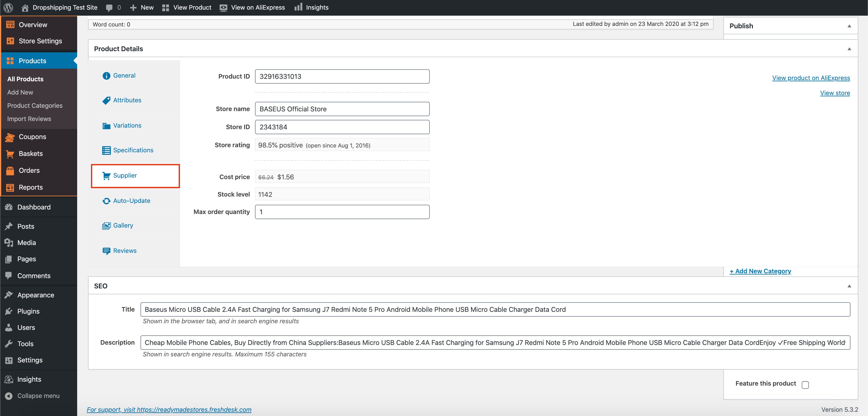Click the Coupons sidebar icon
This screenshot has height=416, width=868.
pos(10,137)
